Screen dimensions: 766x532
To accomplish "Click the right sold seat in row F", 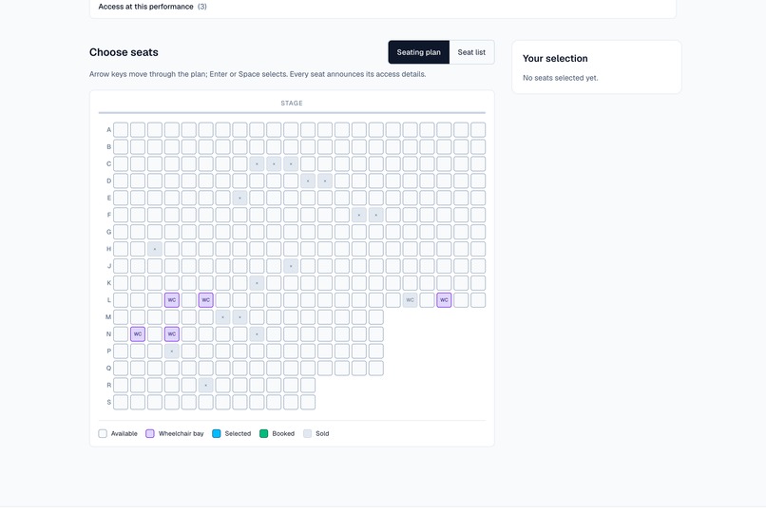I will tap(376, 215).
